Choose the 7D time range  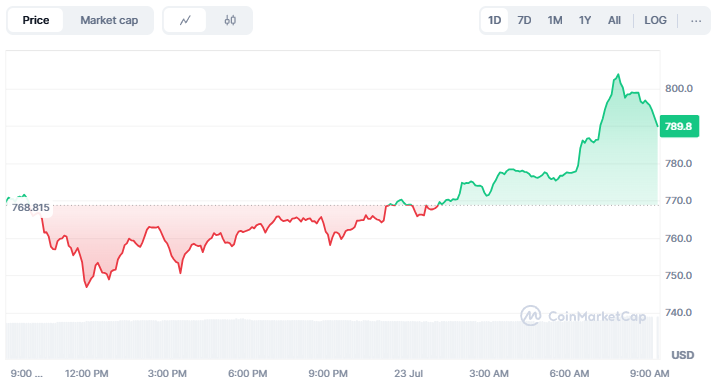tap(524, 20)
